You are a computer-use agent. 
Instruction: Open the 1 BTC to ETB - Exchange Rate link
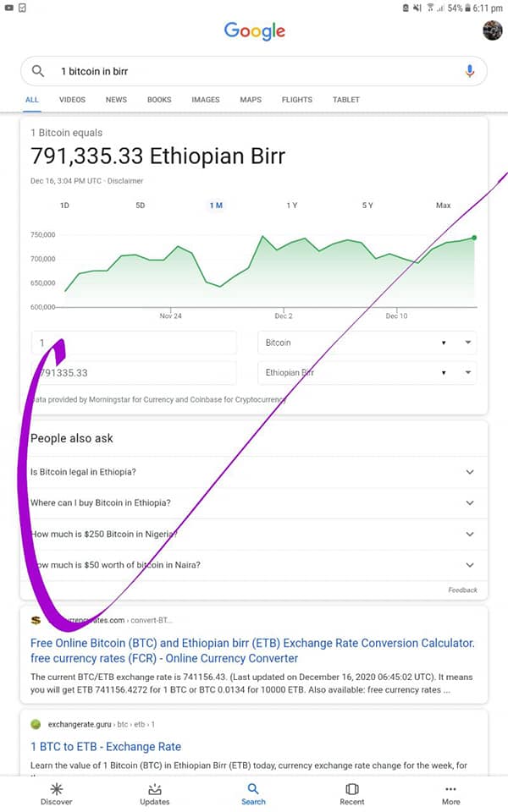106,747
